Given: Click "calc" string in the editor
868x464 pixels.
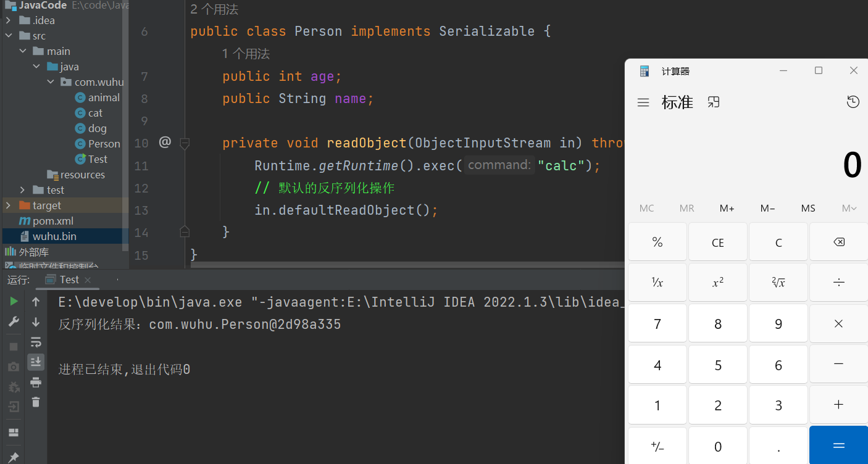Looking at the screenshot, I should click(561, 165).
